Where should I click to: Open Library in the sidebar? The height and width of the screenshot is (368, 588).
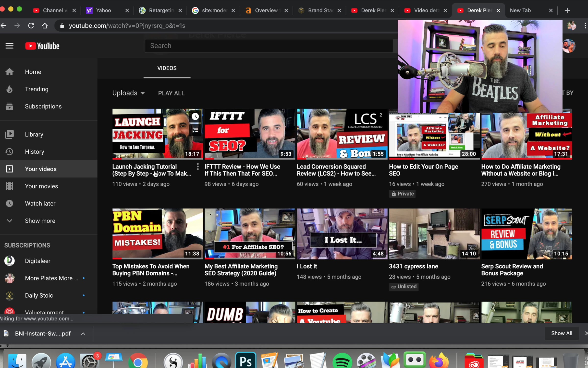(x=49, y=134)
